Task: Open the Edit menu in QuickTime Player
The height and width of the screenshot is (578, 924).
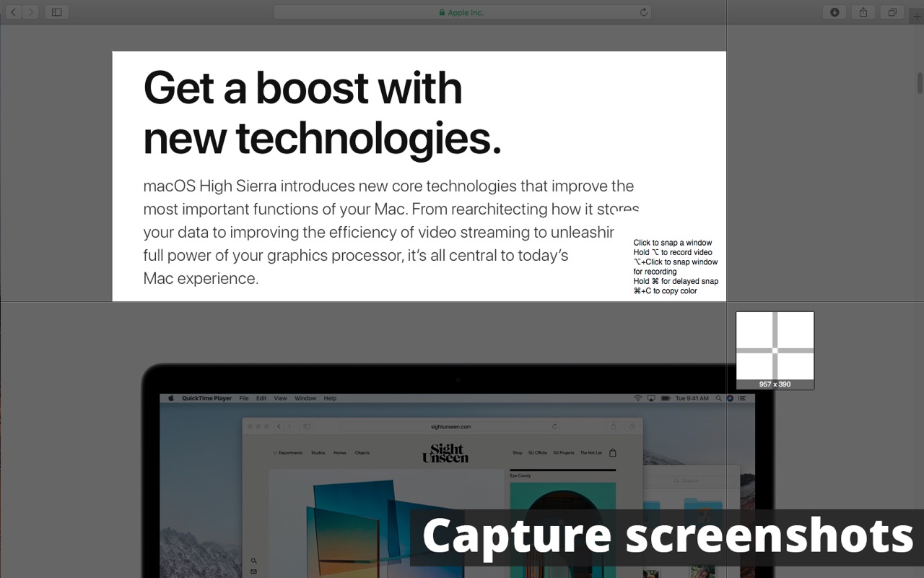Action: pos(261,398)
